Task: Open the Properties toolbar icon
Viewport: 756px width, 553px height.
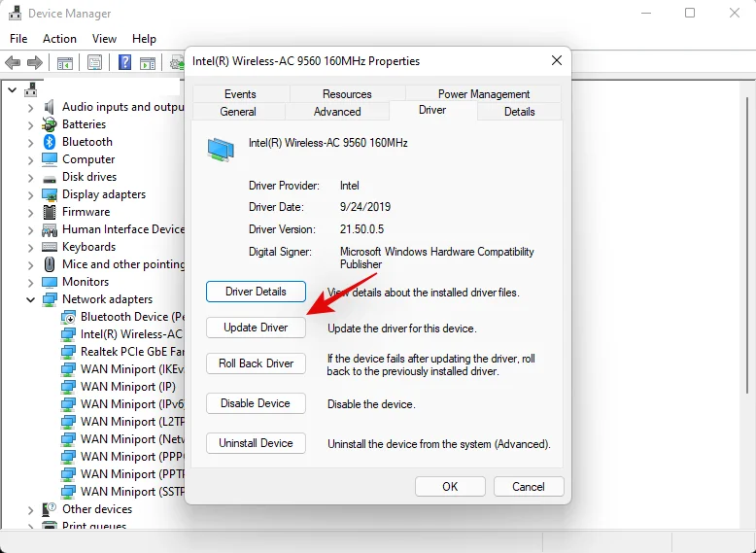Action: [x=94, y=62]
